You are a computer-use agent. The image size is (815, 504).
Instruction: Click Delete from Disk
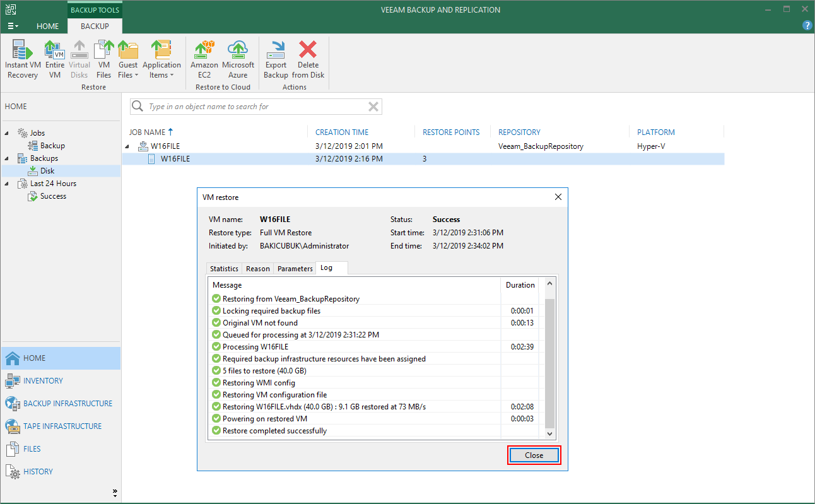click(308, 59)
